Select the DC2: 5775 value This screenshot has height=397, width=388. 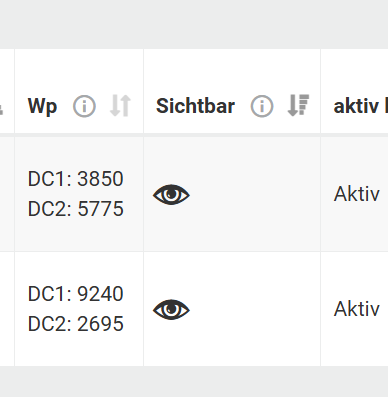point(76,209)
